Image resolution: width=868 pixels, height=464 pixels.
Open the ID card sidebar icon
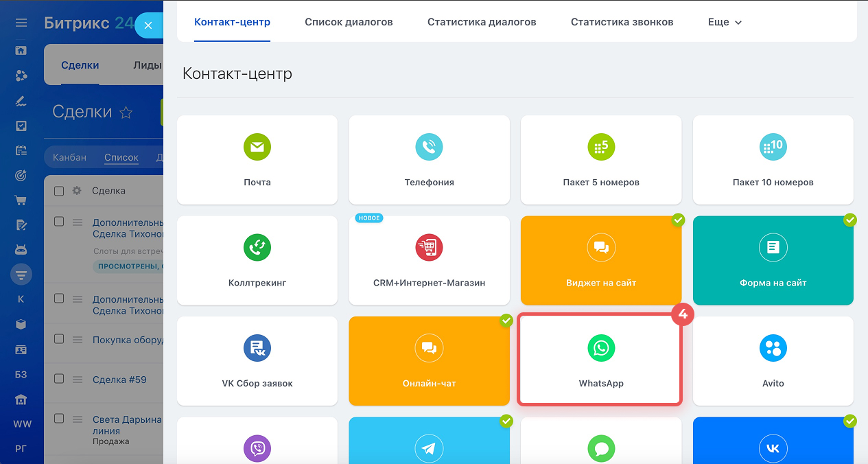point(21,350)
